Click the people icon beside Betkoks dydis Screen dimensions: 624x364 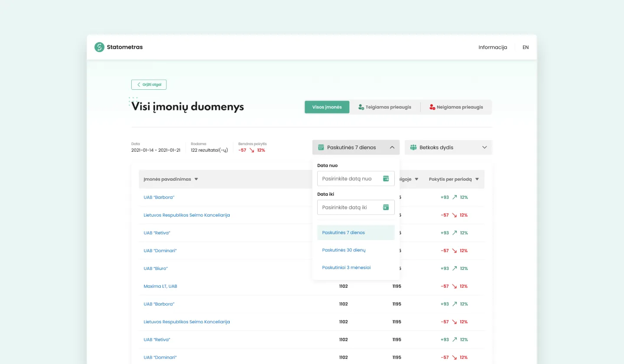click(413, 147)
